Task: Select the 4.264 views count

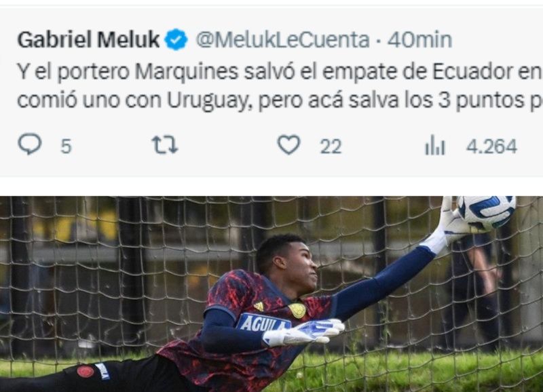Action: (491, 146)
